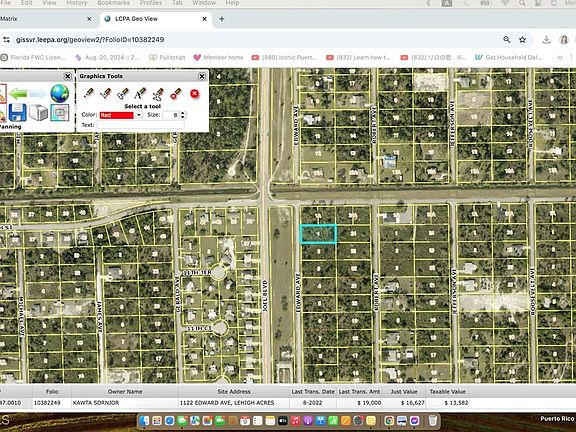Select the red circle drawing tool
Image resolution: width=576 pixels, height=432 pixels.
176,93
